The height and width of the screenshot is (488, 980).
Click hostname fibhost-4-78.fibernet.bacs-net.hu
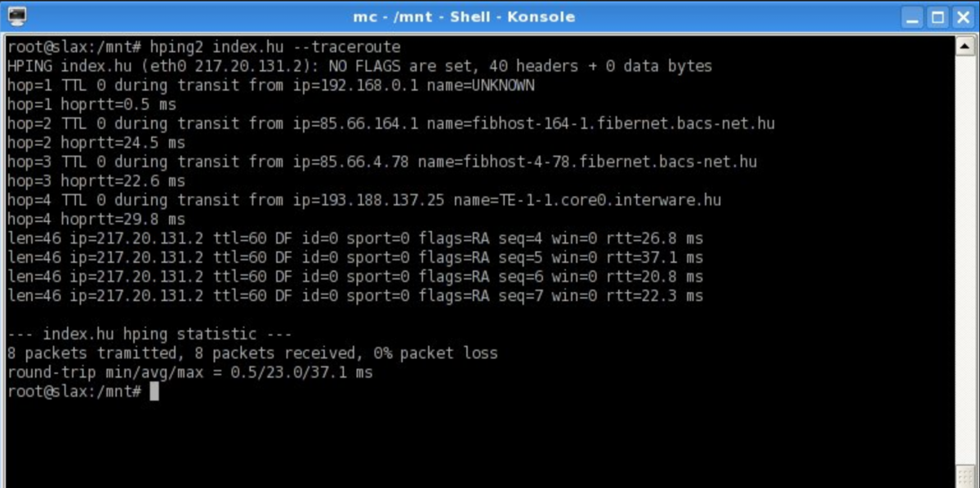pyautogui.click(x=586, y=162)
